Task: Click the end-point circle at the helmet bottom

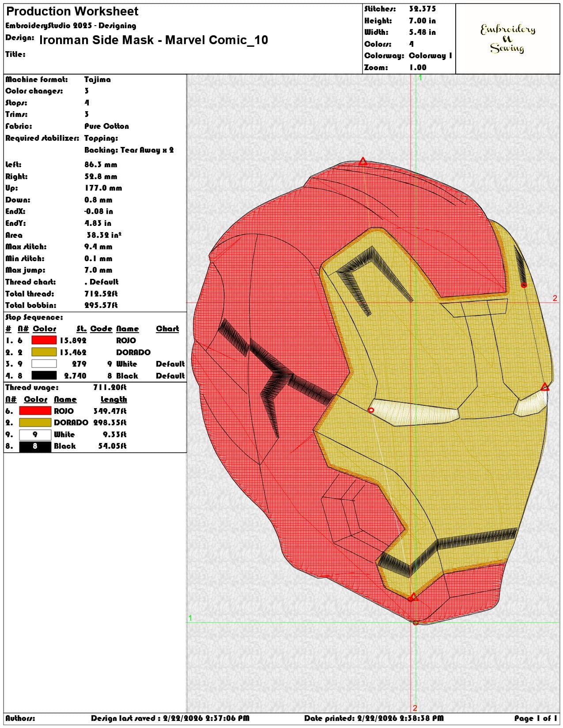Action: coord(416,623)
